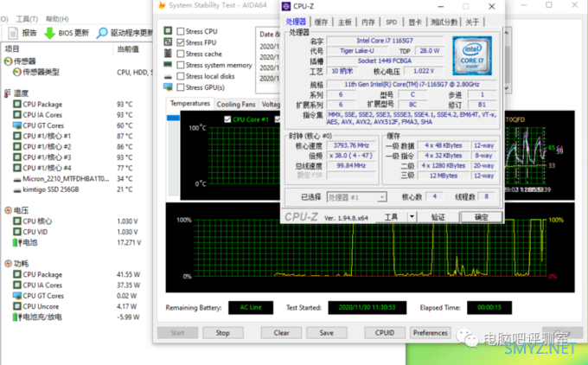This screenshot has height=365, width=588.
Task: Switch to the 内存 tab in CPU-Z
Action: (x=367, y=22)
